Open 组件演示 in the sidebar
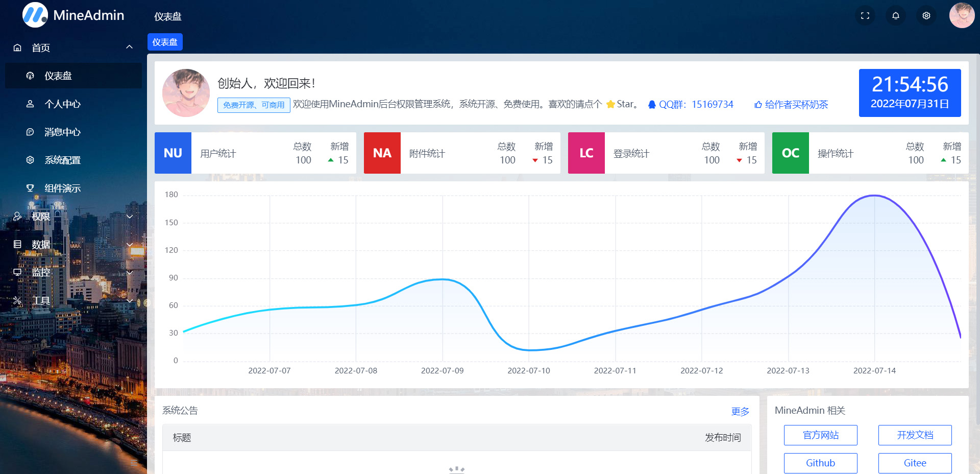Viewport: 980px width, 474px height. [x=73, y=188]
